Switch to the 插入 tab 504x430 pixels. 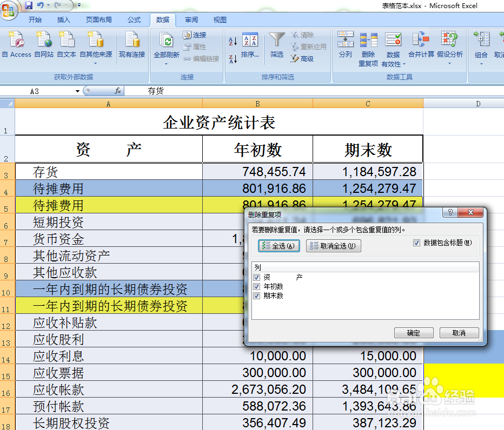point(64,20)
